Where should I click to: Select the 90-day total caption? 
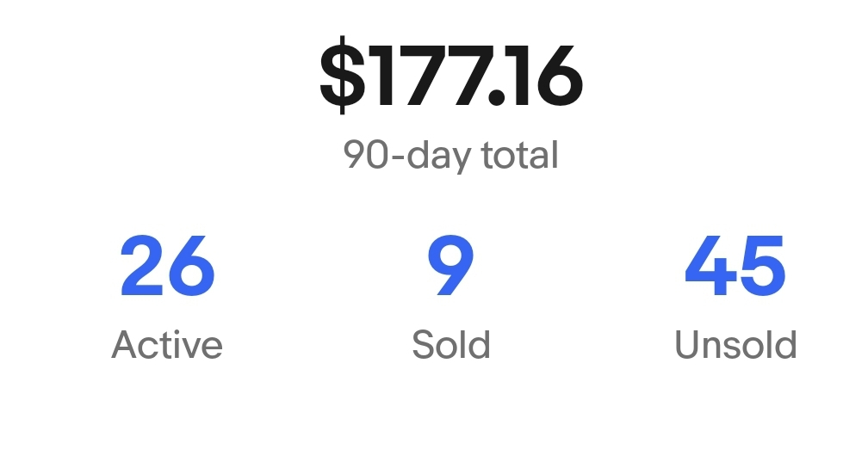pos(450,156)
